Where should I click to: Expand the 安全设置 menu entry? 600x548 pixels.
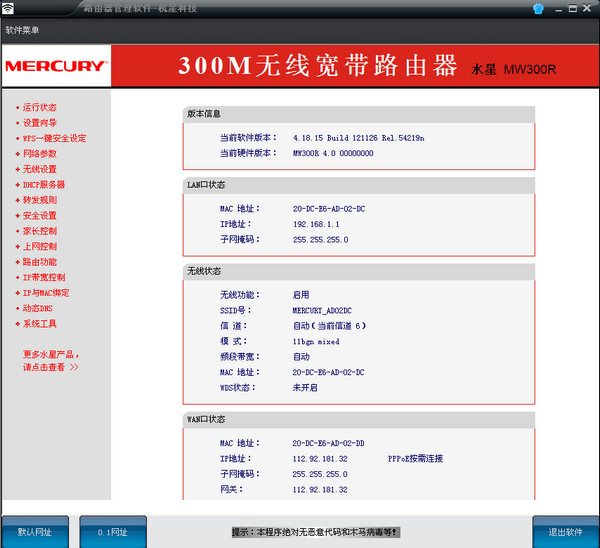(39, 216)
